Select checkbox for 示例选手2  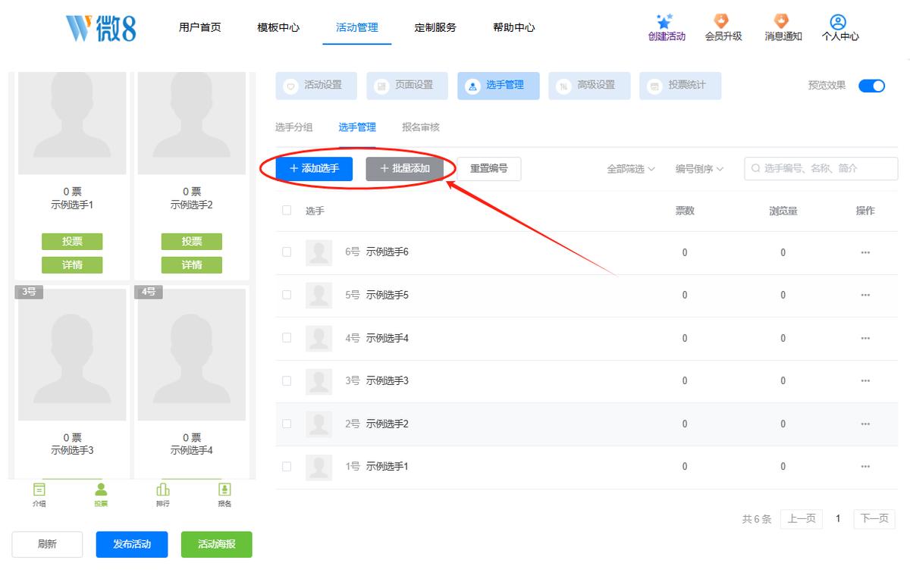coord(287,424)
